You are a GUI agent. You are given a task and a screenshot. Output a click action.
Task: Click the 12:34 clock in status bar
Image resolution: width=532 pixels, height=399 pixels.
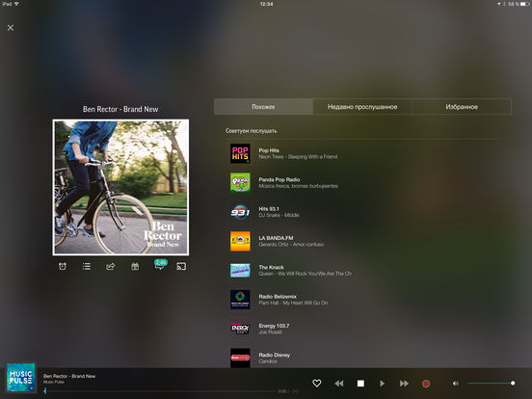[266, 4]
